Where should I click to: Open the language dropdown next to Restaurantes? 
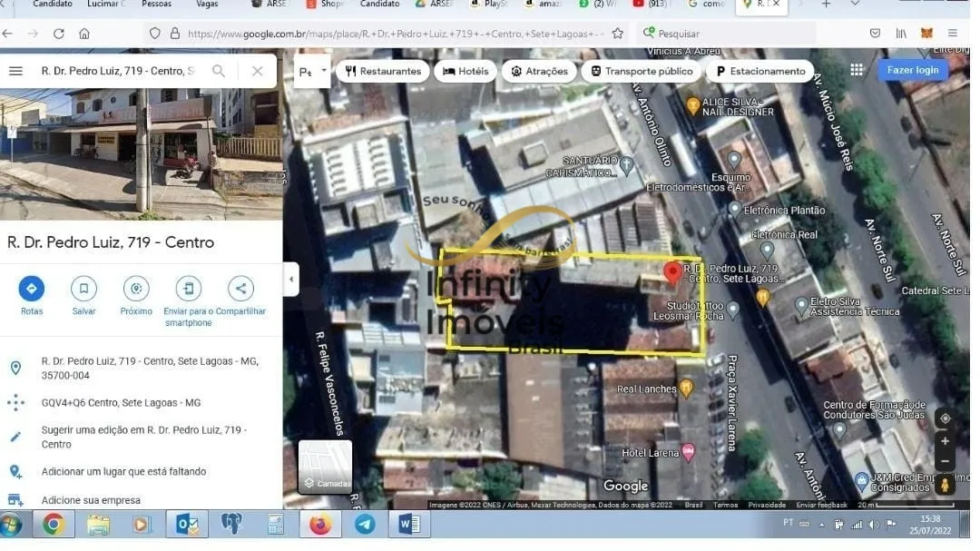312,72
